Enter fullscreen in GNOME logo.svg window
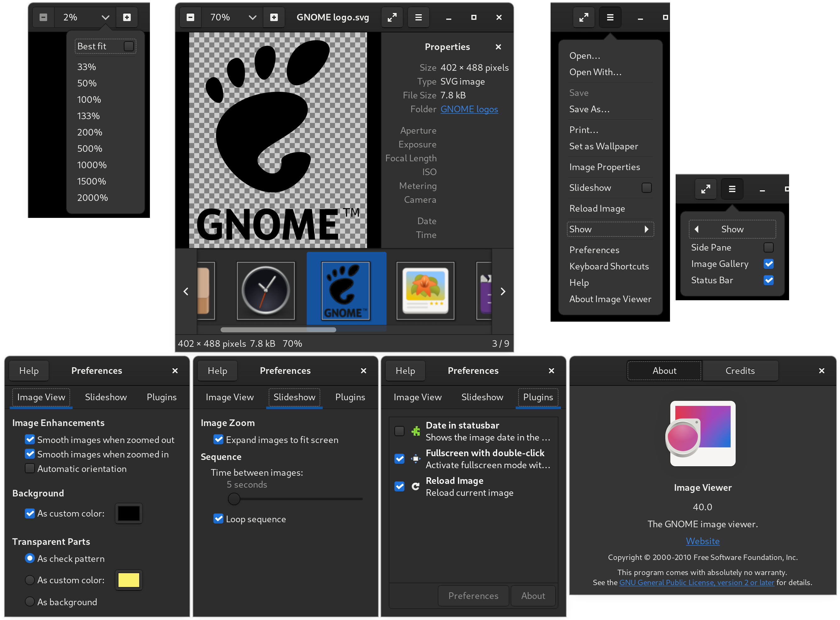Image resolution: width=840 pixels, height=620 pixels. click(392, 17)
